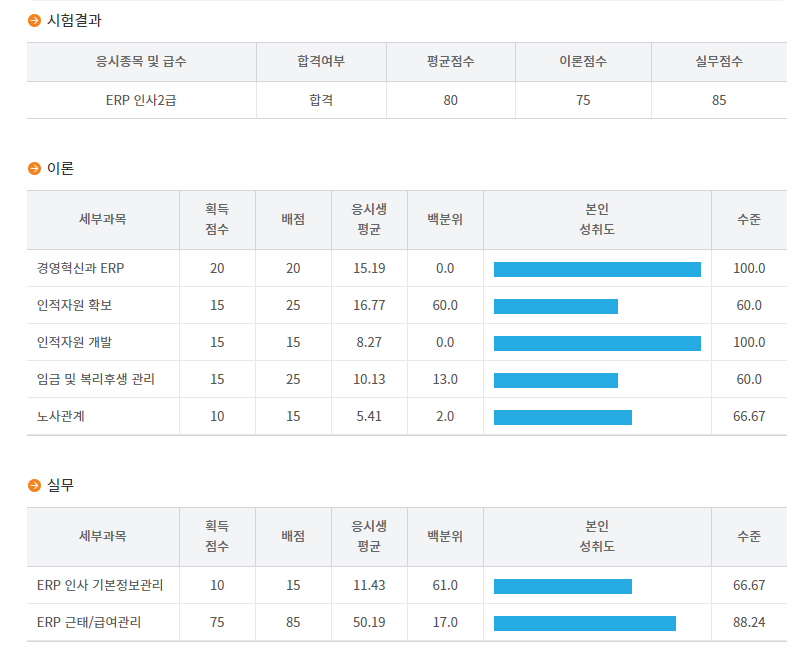Click the 경영혁신과 ERP subject row label
The height and width of the screenshot is (668, 798).
point(80,268)
